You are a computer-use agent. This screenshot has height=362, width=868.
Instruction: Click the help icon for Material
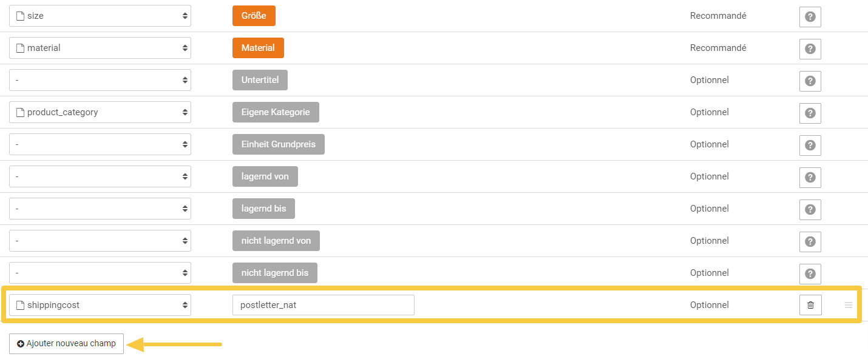(x=810, y=49)
